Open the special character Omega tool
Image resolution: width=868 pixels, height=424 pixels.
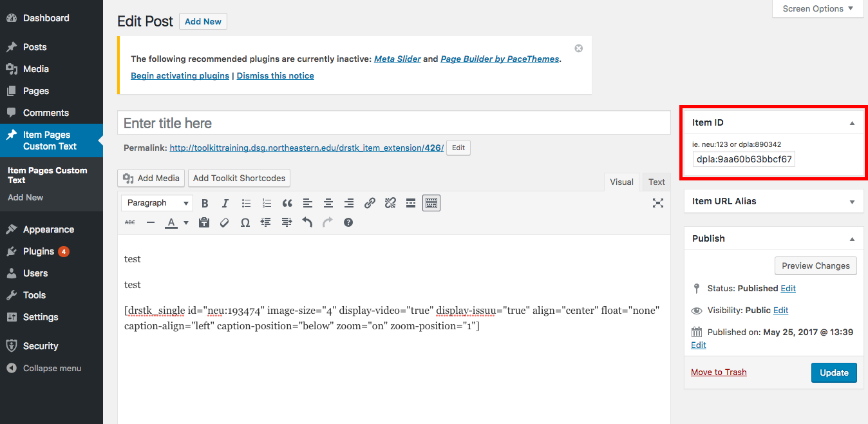[245, 222]
